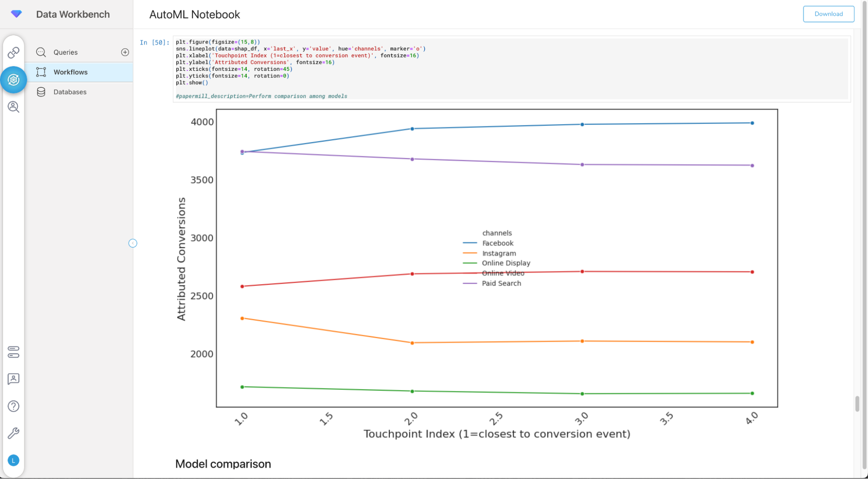Open the contact card icon in sidebar

click(13, 379)
